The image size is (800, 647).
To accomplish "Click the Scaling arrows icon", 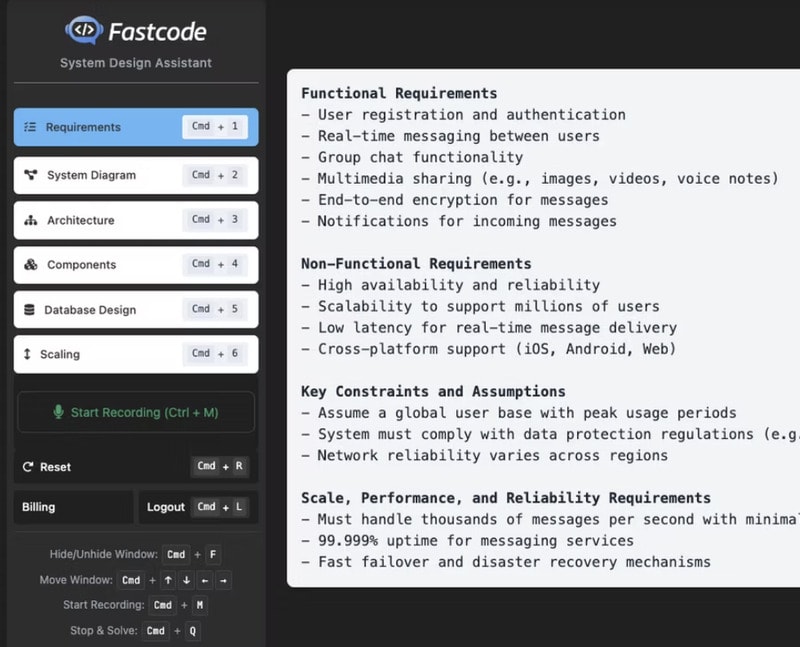I will point(26,354).
